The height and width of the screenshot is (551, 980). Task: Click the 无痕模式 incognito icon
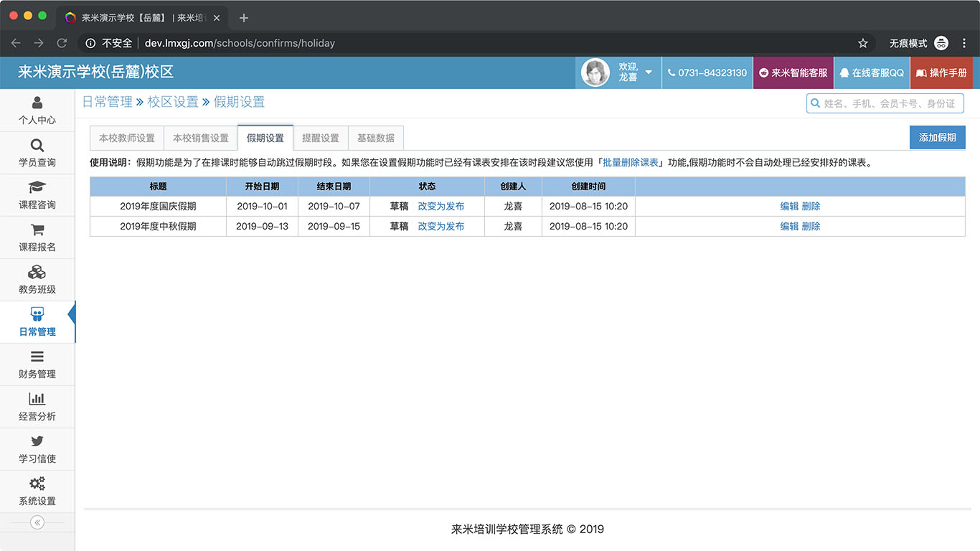[x=941, y=43]
